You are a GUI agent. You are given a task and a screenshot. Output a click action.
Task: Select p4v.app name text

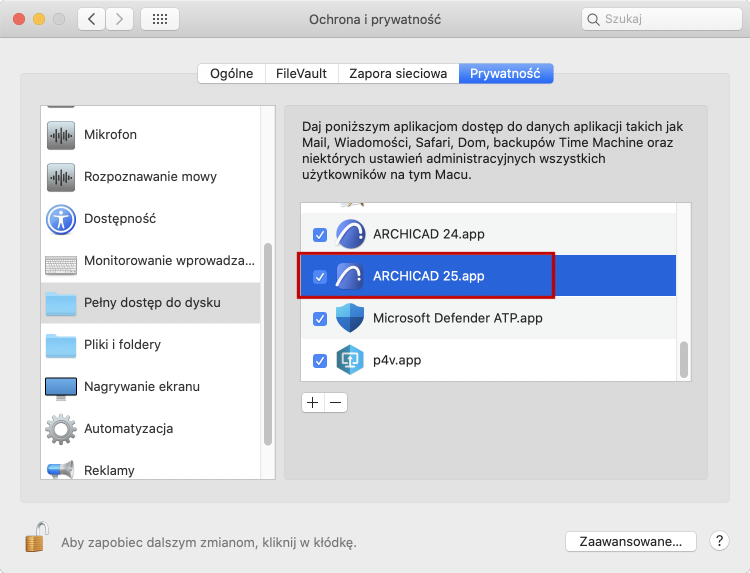397,360
